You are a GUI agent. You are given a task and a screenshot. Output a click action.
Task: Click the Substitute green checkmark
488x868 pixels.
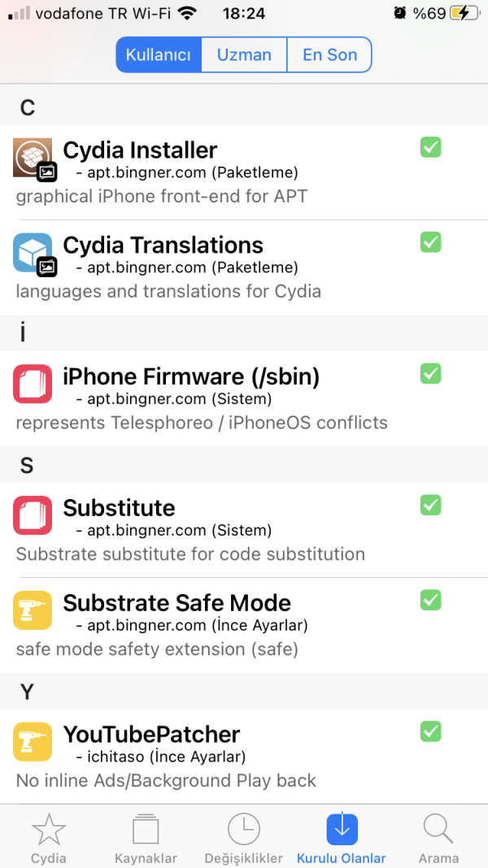430,505
